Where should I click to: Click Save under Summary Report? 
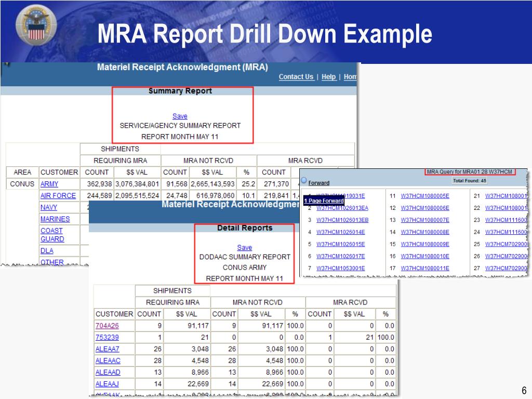tap(180, 116)
